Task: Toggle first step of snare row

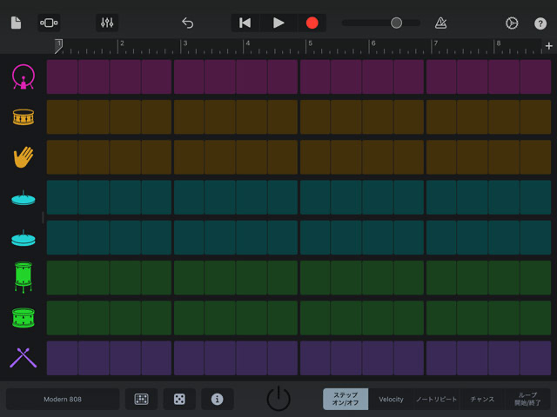Action: [x=62, y=117]
